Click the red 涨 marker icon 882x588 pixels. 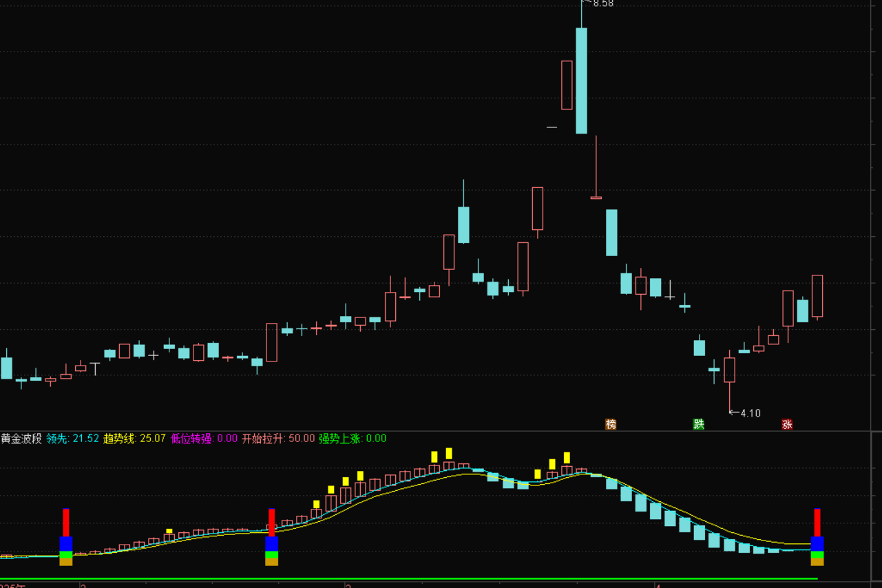pos(787,424)
